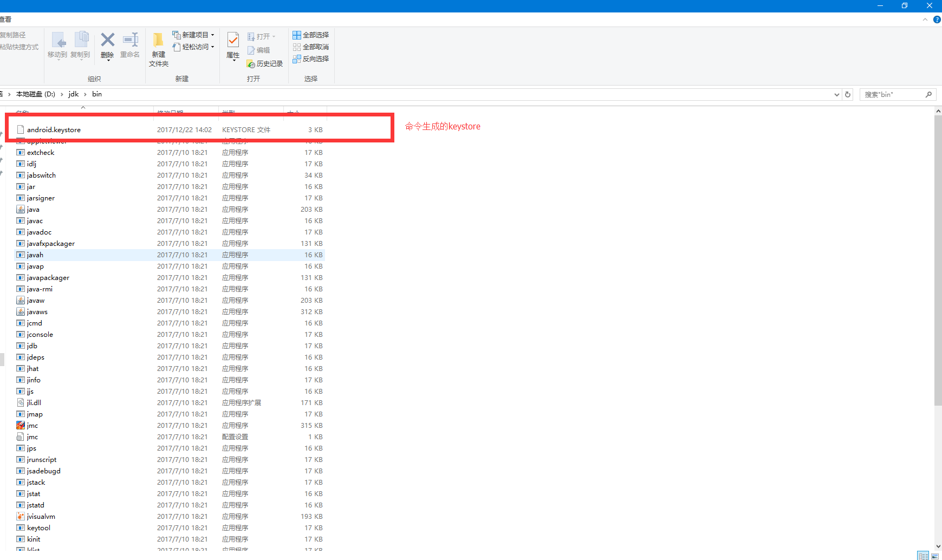
Task: Open the Open (打开) dropdown in the ribbon
Action: pyautogui.click(x=262, y=36)
